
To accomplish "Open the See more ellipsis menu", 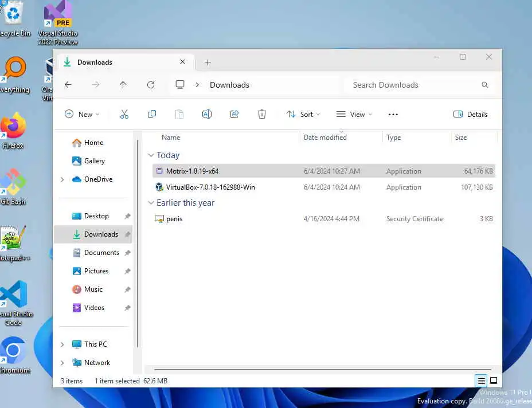I will click(x=393, y=115).
